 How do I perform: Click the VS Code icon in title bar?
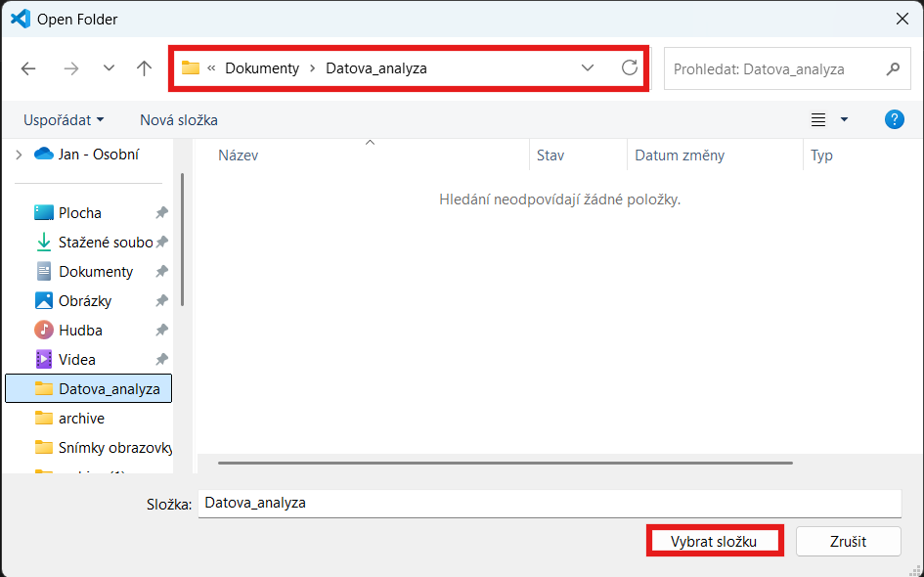(x=21, y=19)
